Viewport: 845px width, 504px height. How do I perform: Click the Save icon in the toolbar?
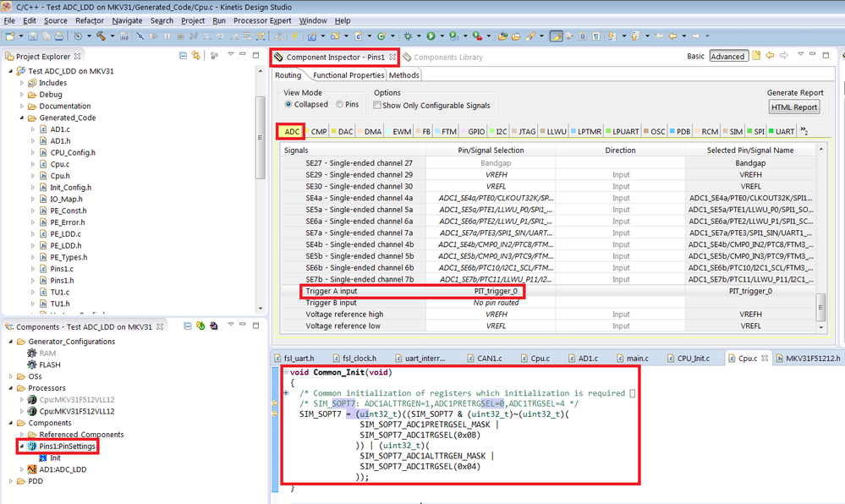pyautogui.click(x=33, y=36)
